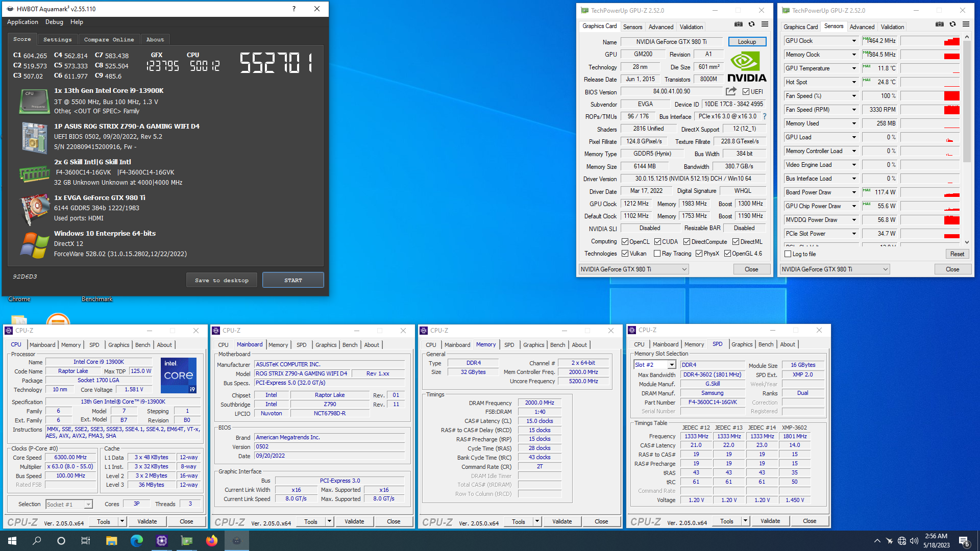
Task: Toggle the CUDA checkbox
Action: (657, 242)
